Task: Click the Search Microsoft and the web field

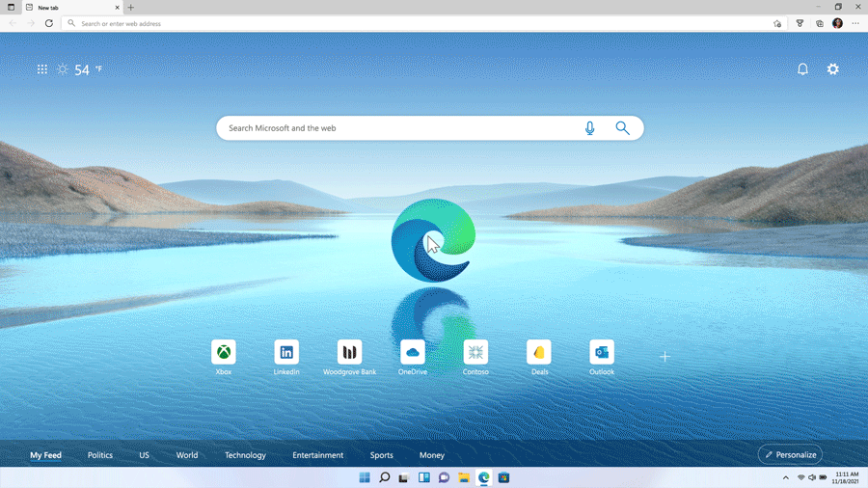Action: (395, 128)
